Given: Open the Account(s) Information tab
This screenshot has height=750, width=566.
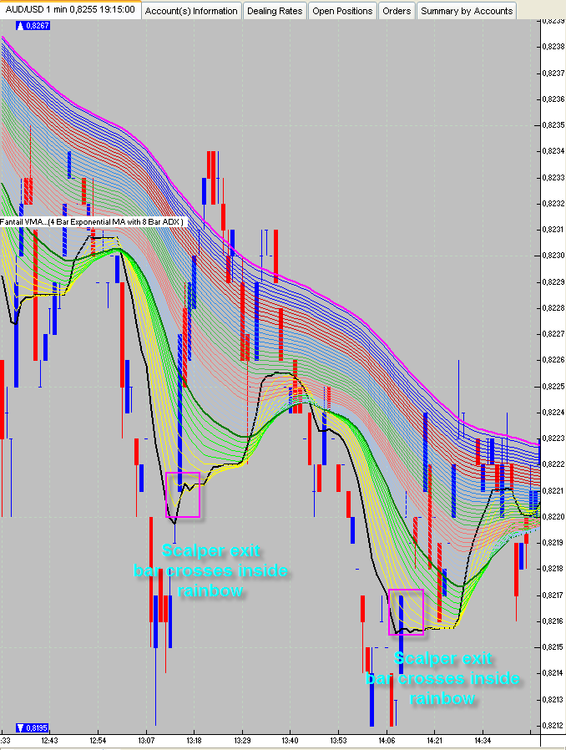Looking at the screenshot, I should click(x=191, y=11).
